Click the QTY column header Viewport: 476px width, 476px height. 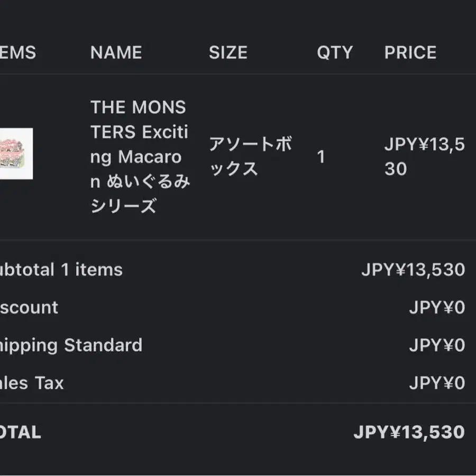(x=335, y=52)
